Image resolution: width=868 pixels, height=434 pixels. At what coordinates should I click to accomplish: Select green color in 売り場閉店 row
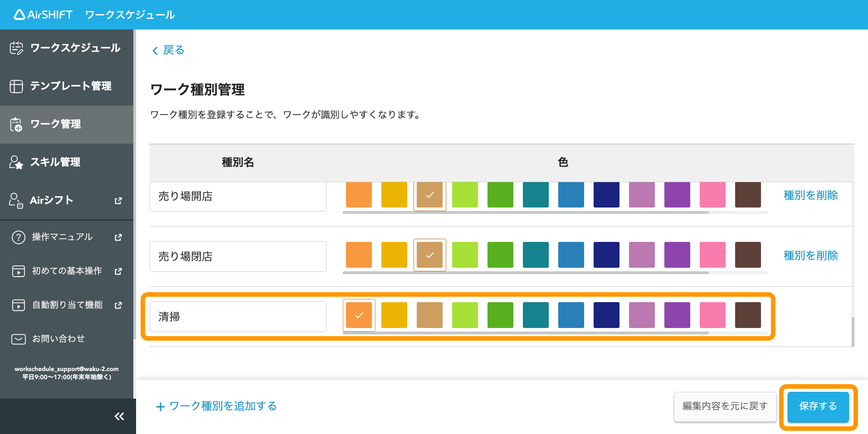point(501,255)
